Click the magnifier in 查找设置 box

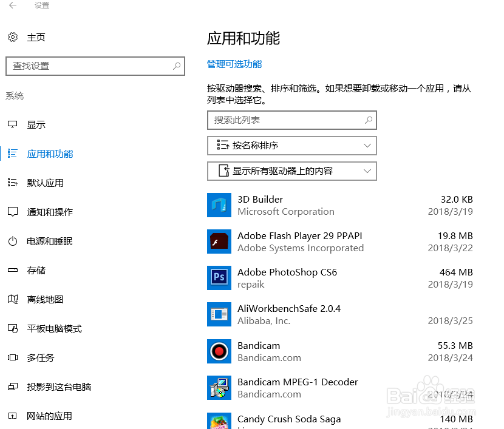click(177, 66)
